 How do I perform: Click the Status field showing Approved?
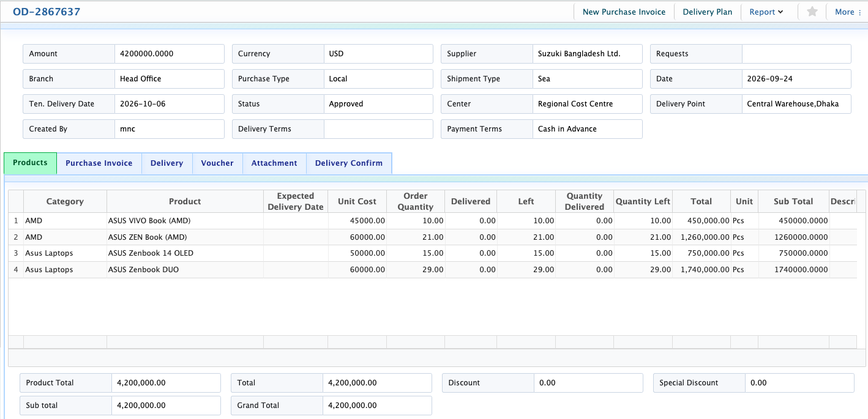378,104
